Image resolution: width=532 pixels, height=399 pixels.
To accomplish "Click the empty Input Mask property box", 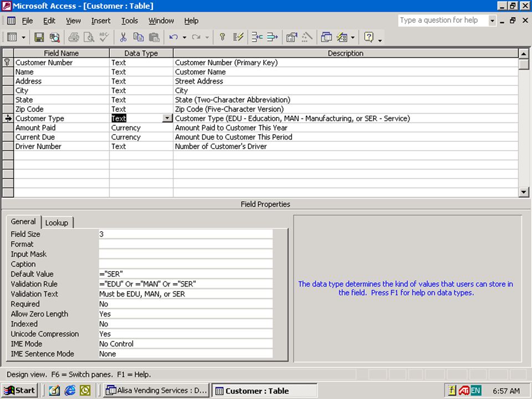I will [x=186, y=254].
